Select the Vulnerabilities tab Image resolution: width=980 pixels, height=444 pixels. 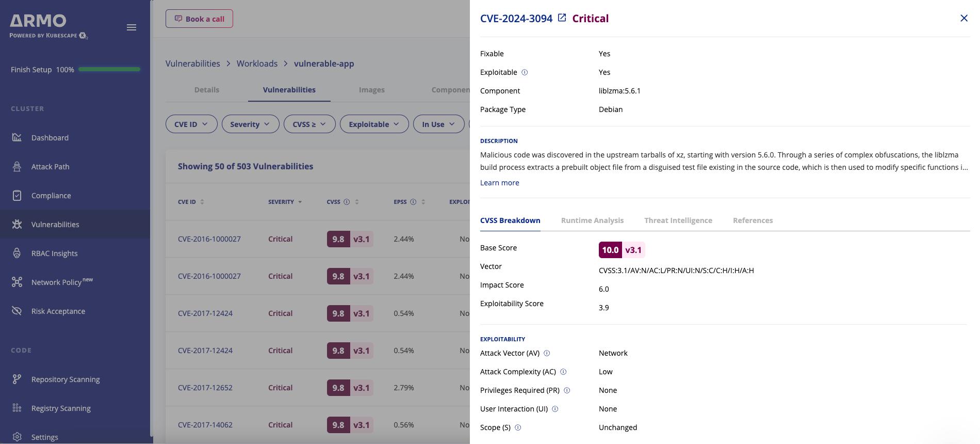tap(289, 90)
